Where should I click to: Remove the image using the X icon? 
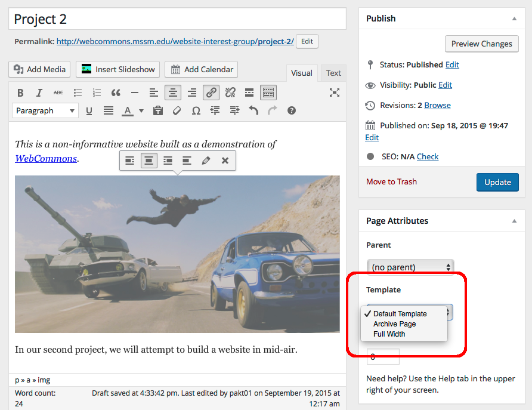(225, 161)
